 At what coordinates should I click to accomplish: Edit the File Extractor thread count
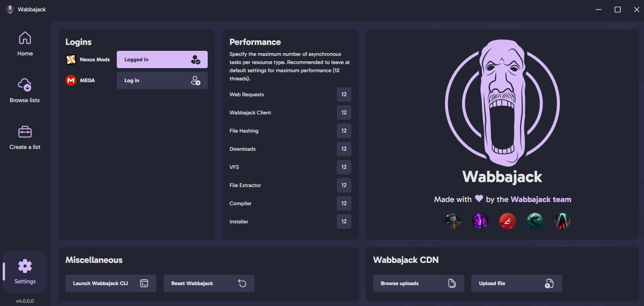click(344, 185)
